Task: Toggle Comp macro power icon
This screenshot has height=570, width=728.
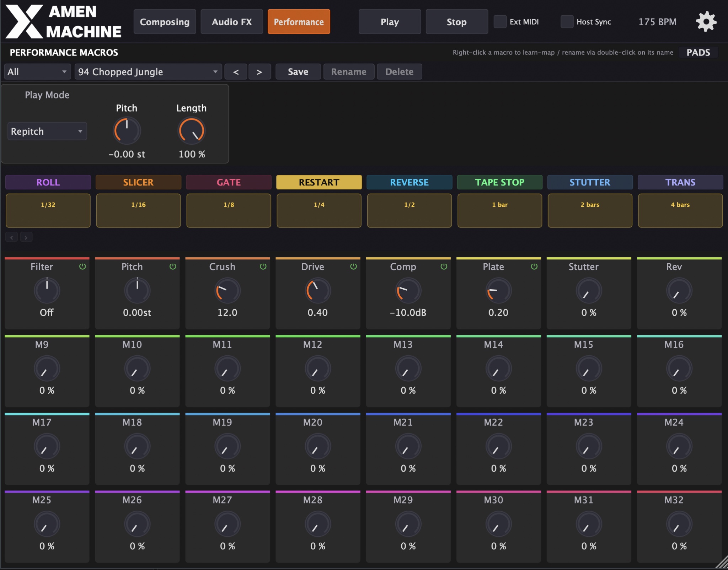Action: click(444, 267)
